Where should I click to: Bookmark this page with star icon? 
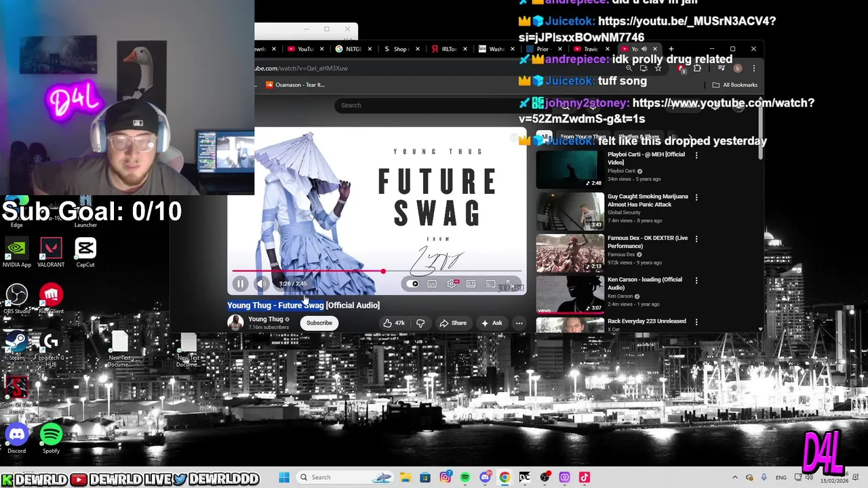[x=658, y=68]
